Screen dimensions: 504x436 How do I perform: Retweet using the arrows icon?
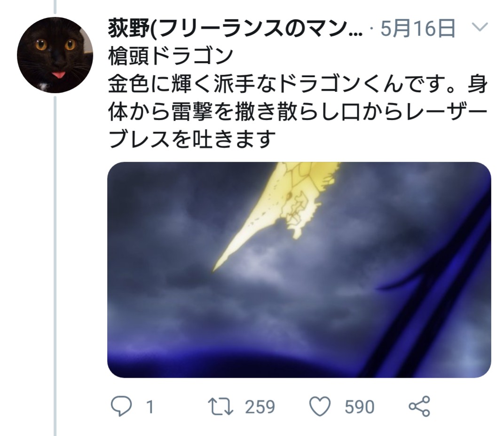pos(220,406)
